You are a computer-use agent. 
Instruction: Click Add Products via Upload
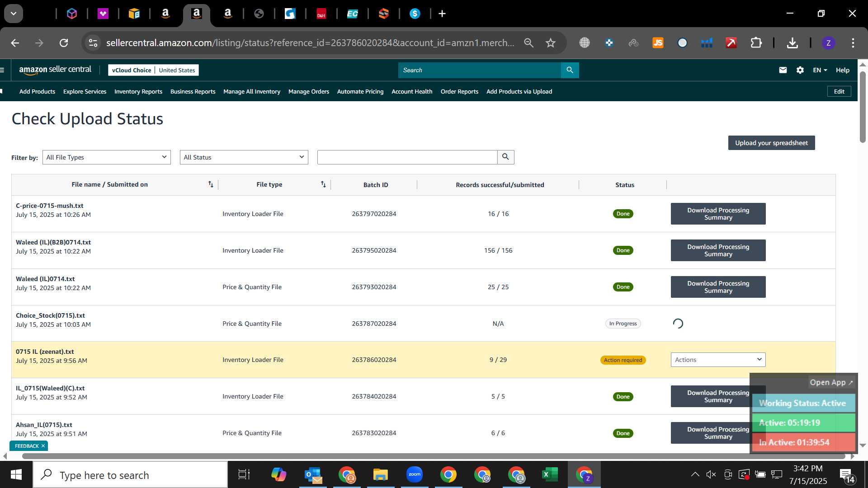coord(519,92)
